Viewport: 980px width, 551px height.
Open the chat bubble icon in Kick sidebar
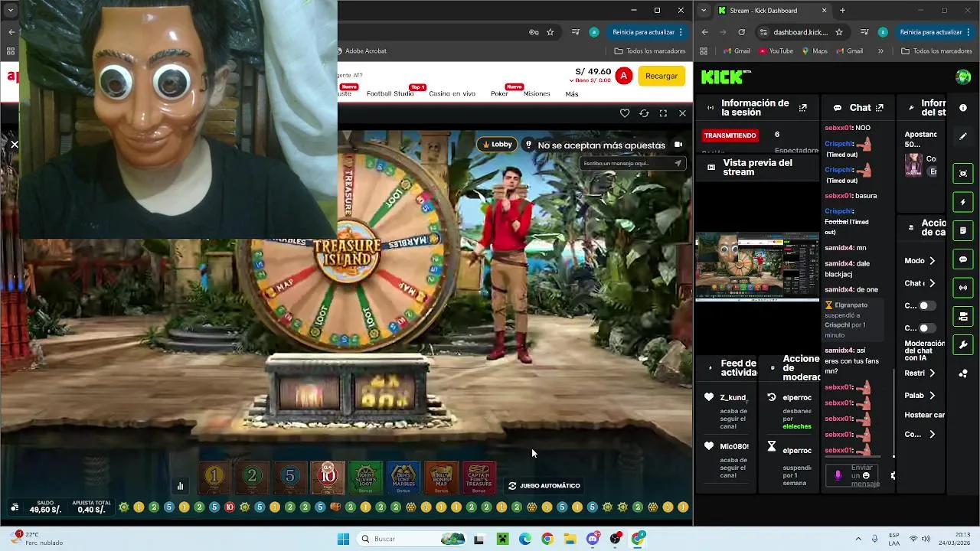(963, 259)
